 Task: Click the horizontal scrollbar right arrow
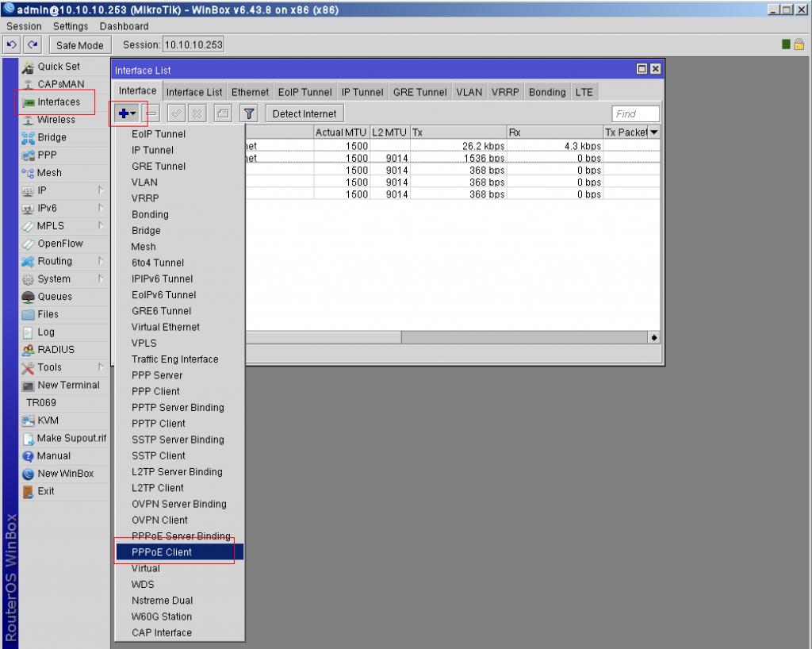[654, 338]
